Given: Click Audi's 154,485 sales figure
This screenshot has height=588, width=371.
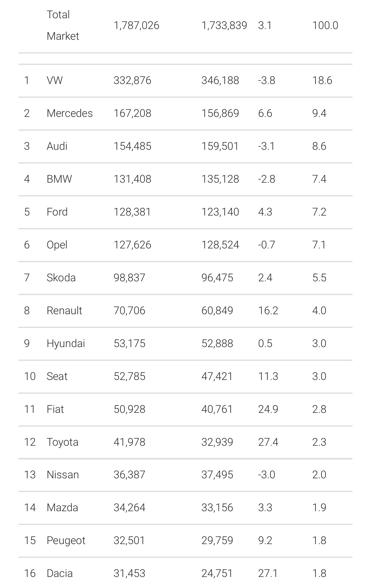Looking at the screenshot, I should pyautogui.click(x=132, y=146).
